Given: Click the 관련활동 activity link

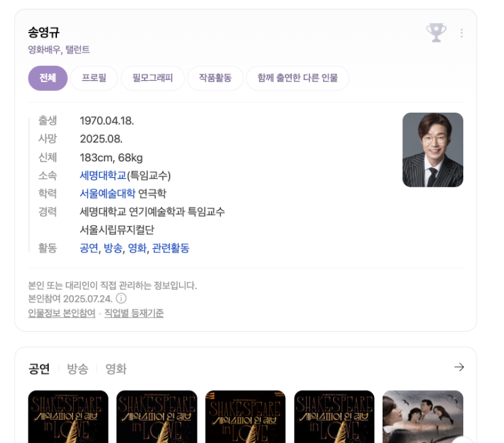Looking at the screenshot, I should point(171,248).
